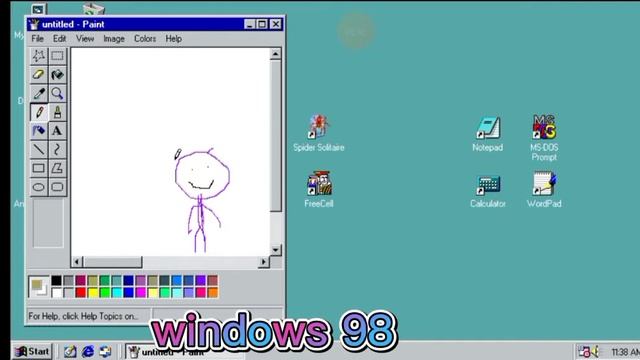Screen dimensions: 640x360
Task: Open the Image menu
Action: pyautogui.click(x=114, y=39)
